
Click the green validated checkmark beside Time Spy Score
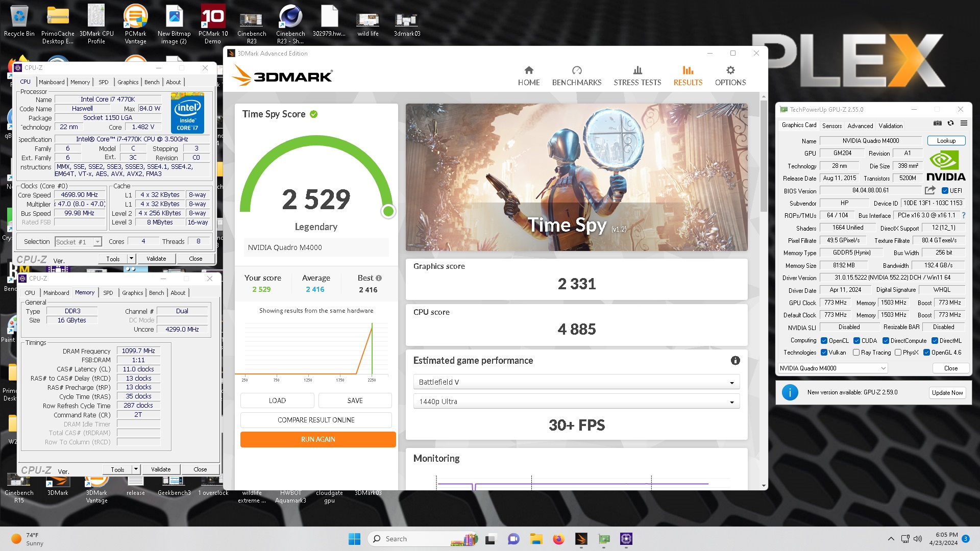[x=313, y=114]
